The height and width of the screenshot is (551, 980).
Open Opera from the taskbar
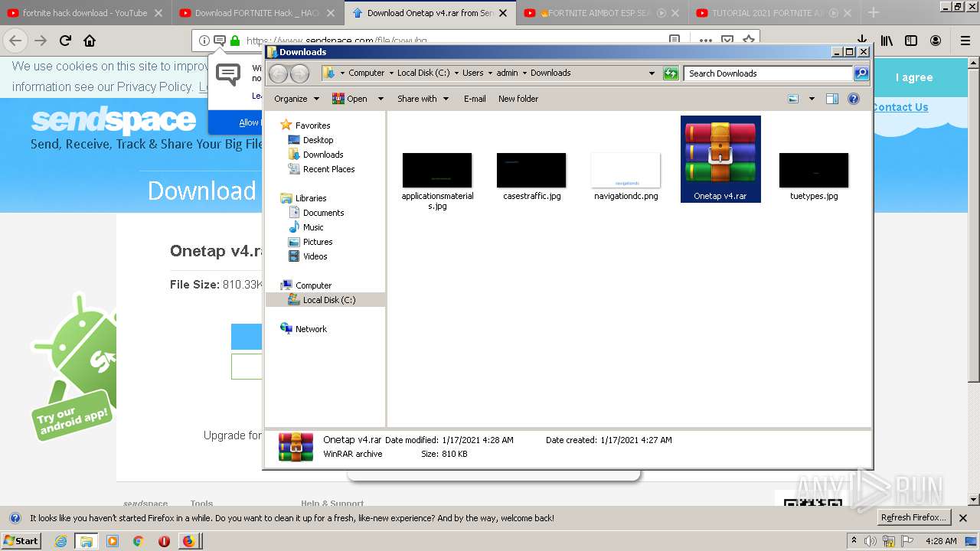164,541
